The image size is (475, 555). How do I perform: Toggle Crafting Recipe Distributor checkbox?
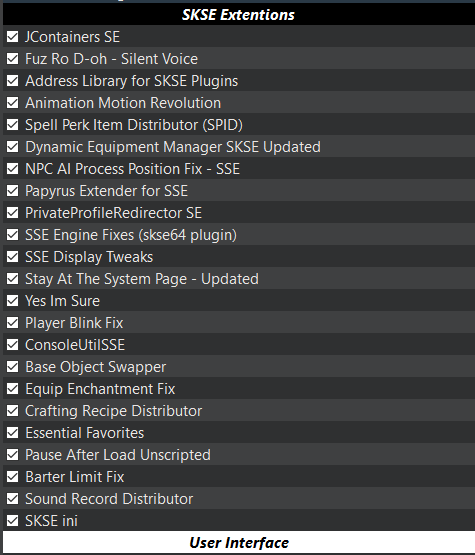pyautogui.click(x=13, y=411)
